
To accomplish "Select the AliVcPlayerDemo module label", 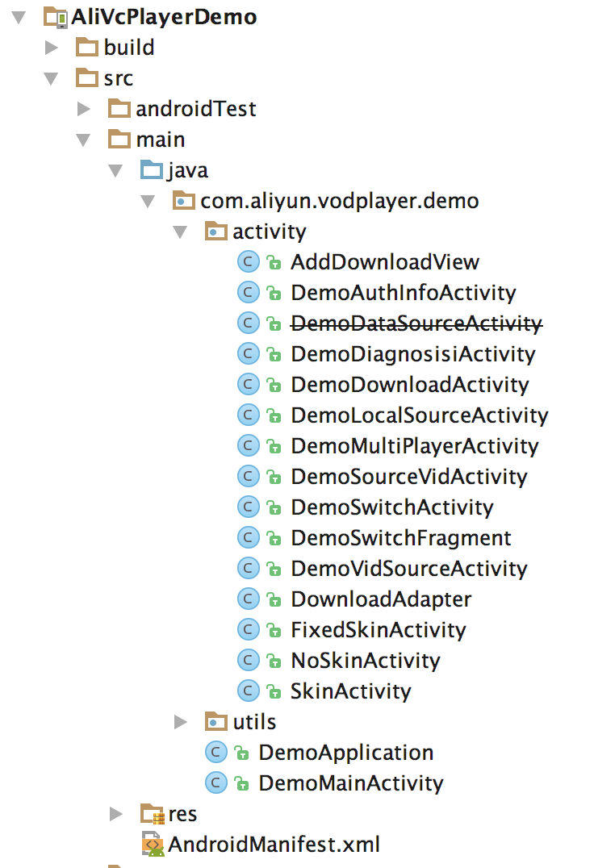I will (164, 17).
